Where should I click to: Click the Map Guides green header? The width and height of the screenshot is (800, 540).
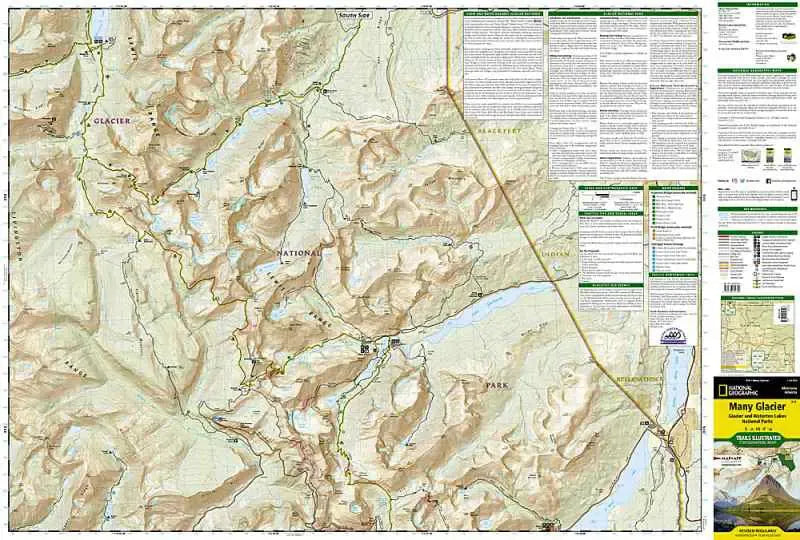coord(673,188)
